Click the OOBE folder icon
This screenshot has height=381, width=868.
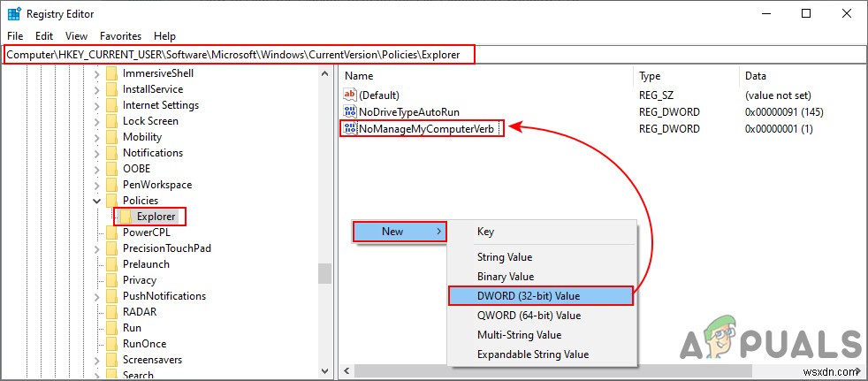coord(112,169)
